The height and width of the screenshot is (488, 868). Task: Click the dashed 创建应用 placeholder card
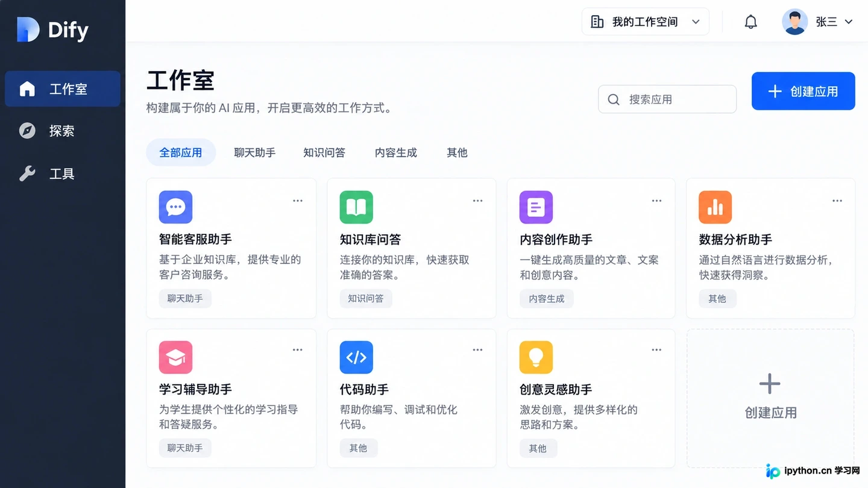point(770,398)
